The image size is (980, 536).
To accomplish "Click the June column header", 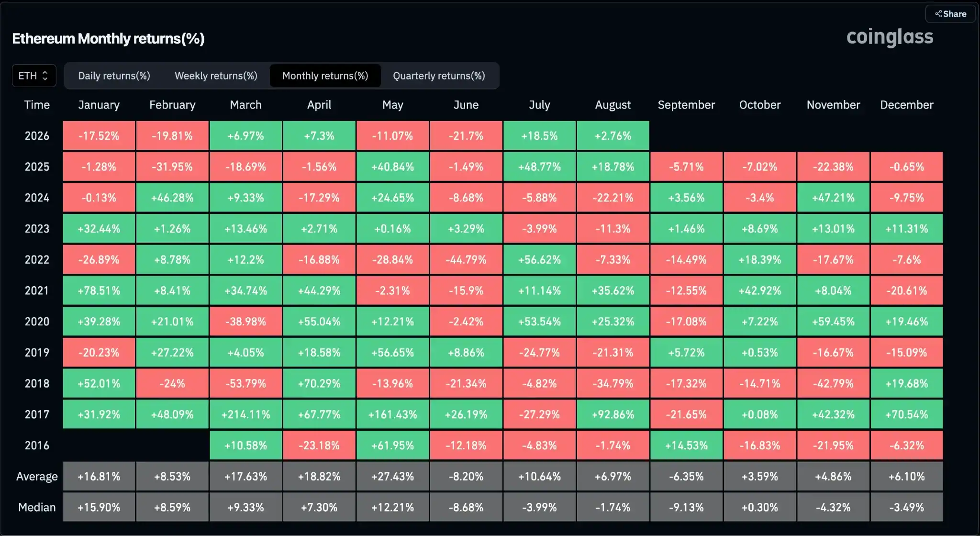I will click(x=466, y=105).
